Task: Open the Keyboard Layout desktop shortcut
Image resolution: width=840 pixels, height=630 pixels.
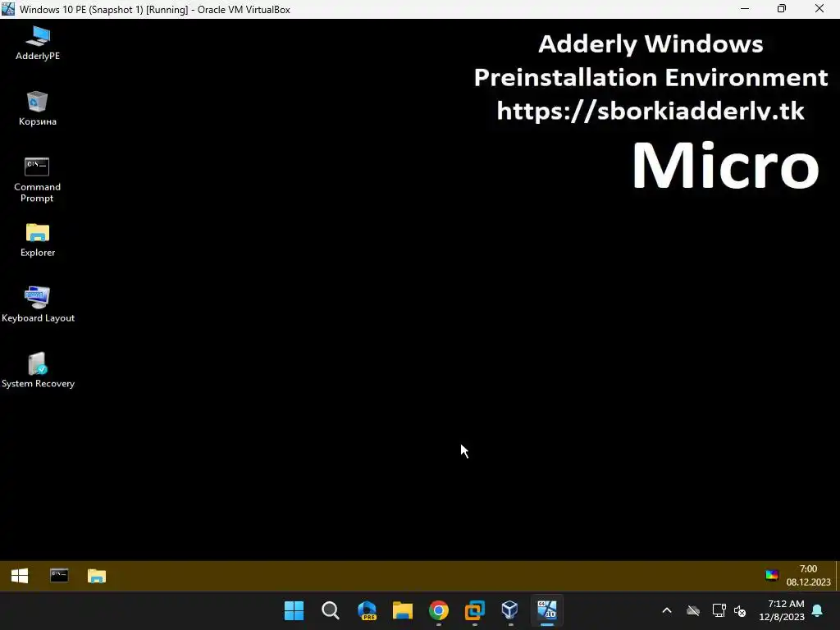Action: 38,304
